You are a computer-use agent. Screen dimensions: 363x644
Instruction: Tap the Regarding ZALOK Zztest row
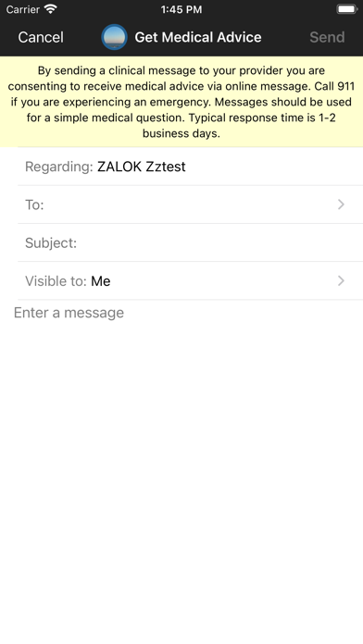click(190, 167)
